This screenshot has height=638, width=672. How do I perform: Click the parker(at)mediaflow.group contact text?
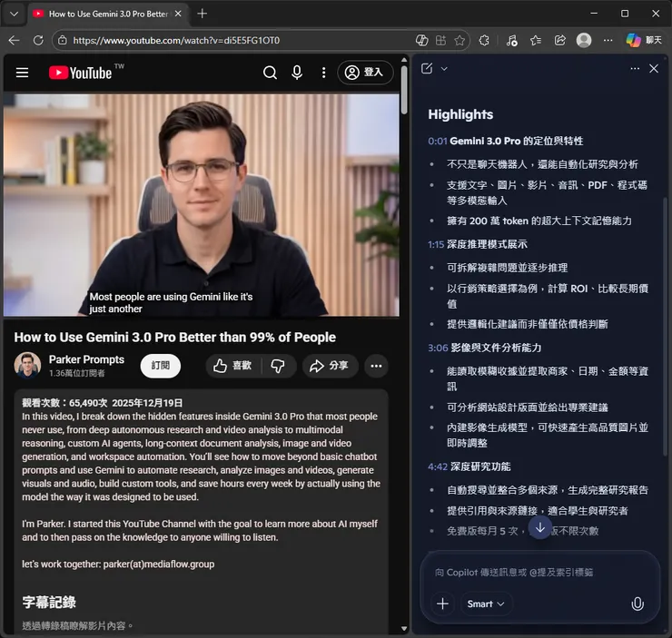159,564
